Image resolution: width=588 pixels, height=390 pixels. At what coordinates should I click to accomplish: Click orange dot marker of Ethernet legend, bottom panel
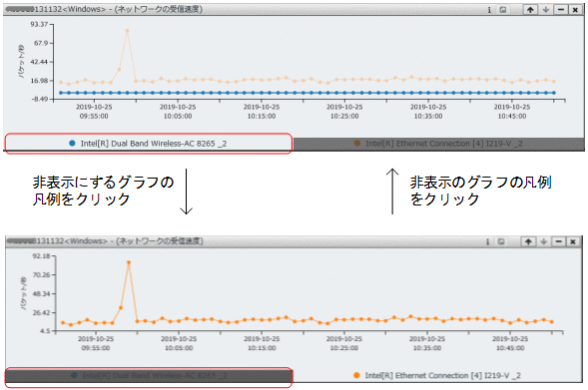coord(357,375)
